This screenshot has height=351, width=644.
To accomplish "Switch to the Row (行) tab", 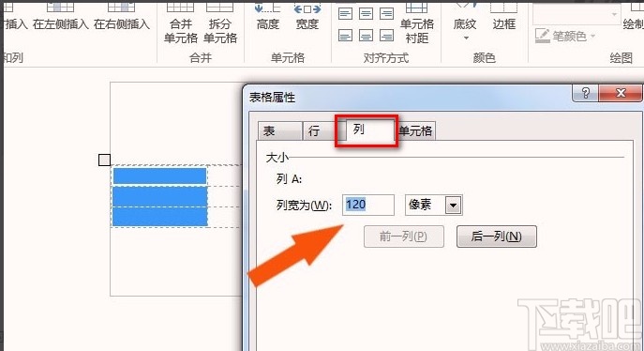I will coord(319,131).
